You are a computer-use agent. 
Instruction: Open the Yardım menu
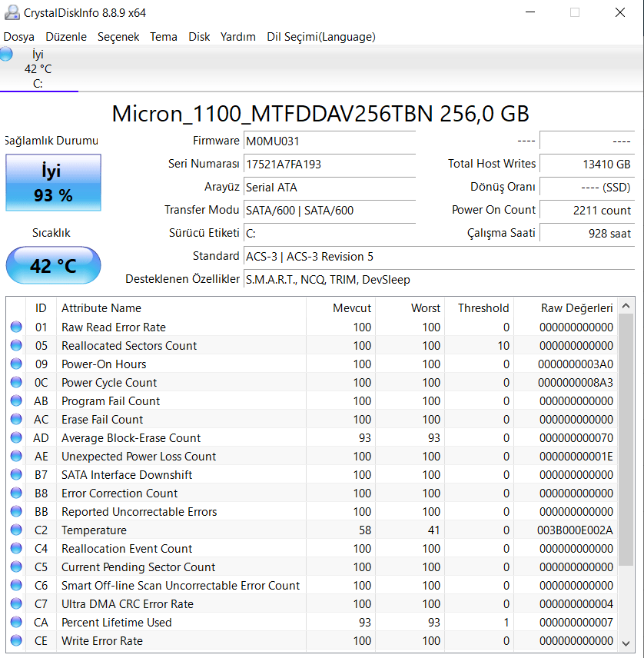pyautogui.click(x=238, y=37)
